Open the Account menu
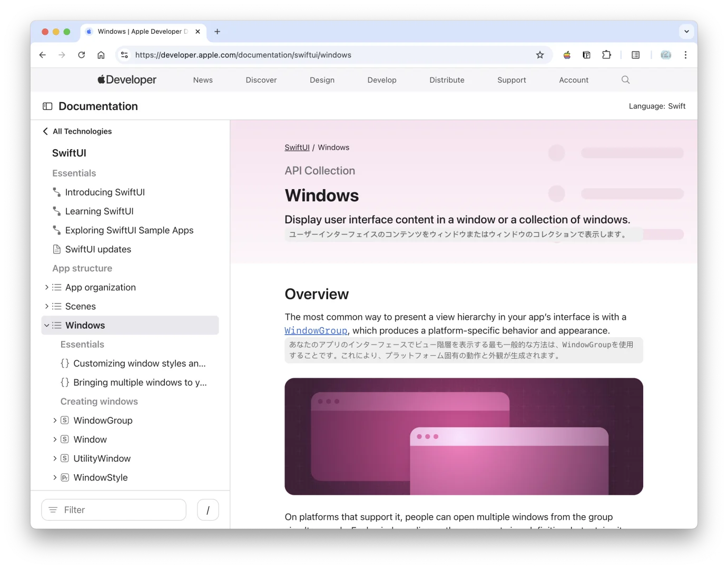 click(574, 80)
